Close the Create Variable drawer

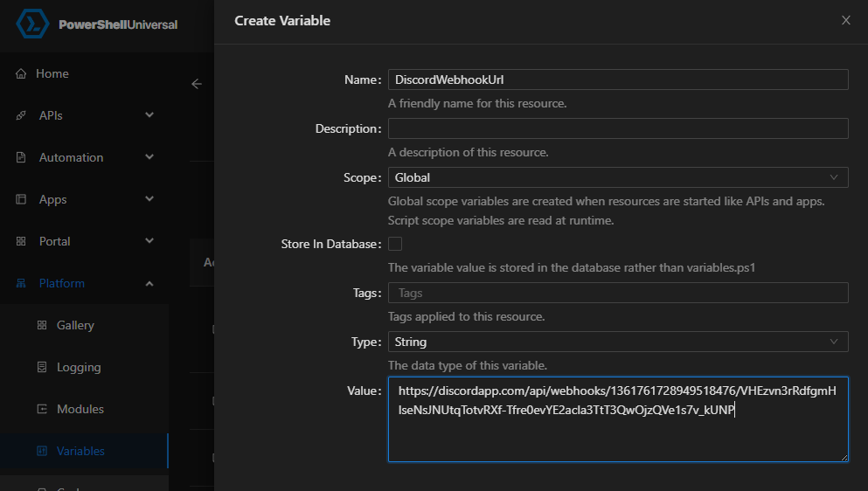pos(846,20)
